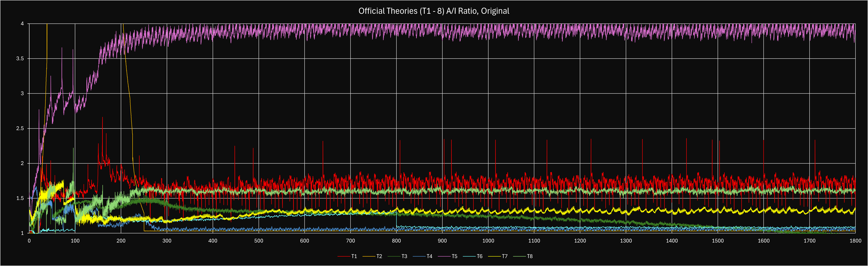This screenshot has width=868, height=266.
Task: Click the y-axis label 2
Action: 22,163
